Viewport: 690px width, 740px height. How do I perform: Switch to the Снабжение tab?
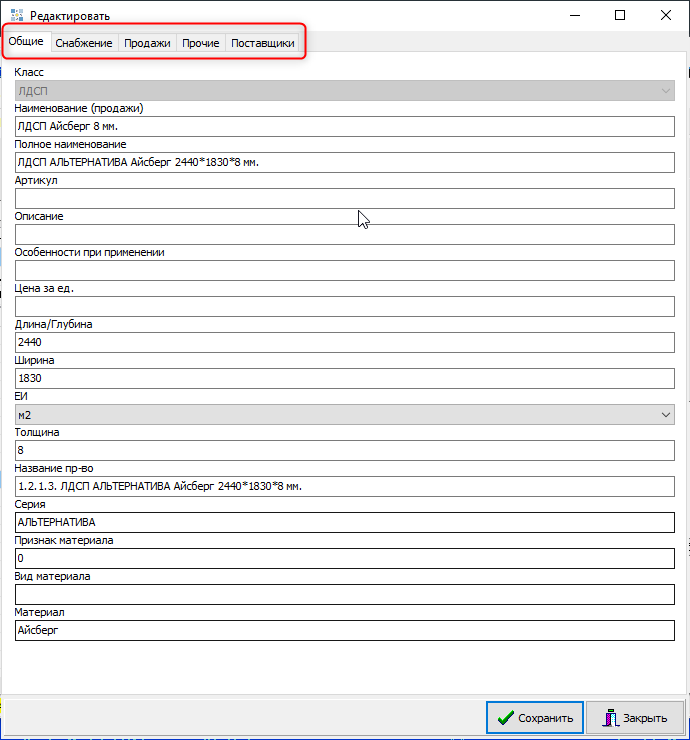[x=83, y=44]
